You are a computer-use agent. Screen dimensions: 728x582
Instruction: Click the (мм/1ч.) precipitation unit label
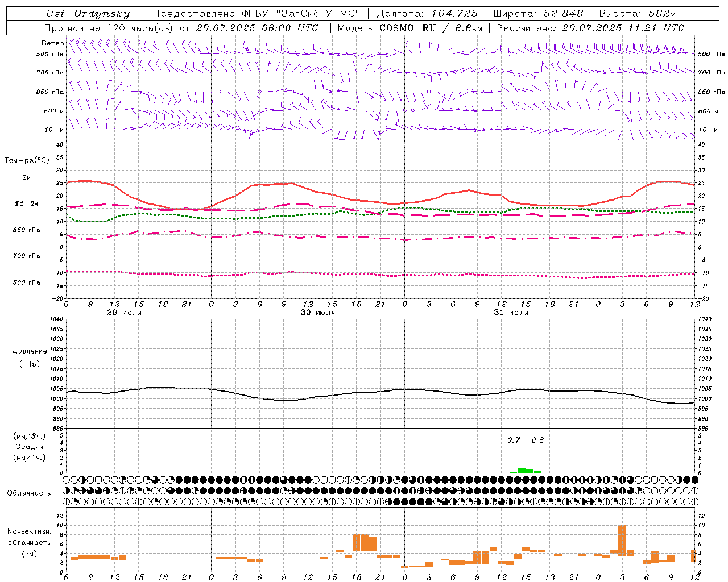point(29,458)
